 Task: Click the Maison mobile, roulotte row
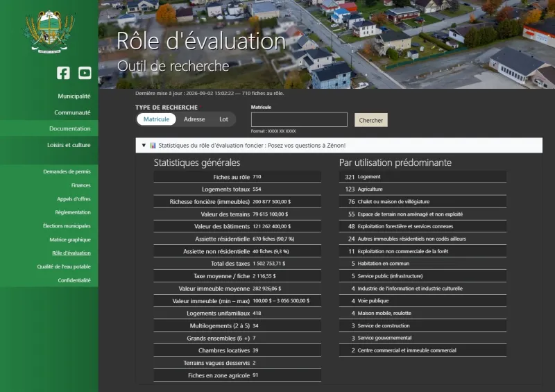click(422, 313)
